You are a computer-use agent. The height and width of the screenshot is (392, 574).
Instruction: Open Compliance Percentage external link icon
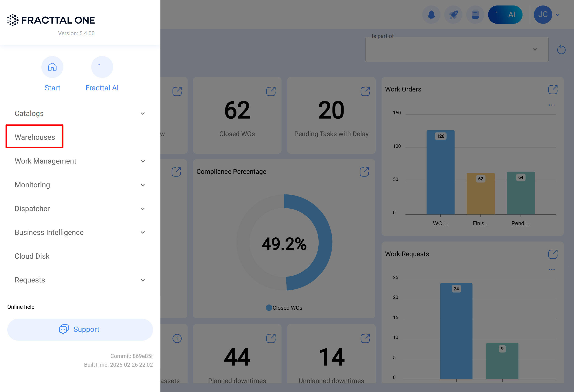(x=364, y=172)
